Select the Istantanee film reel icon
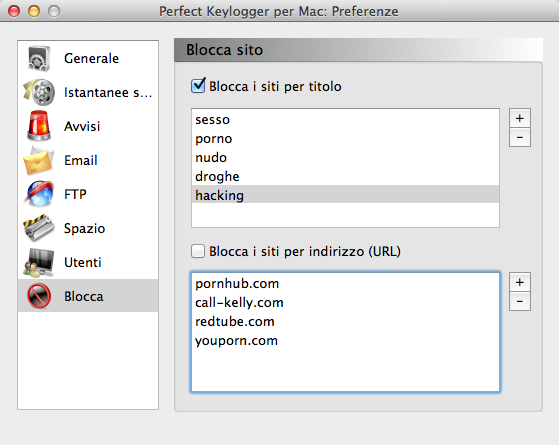 point(39,92)
